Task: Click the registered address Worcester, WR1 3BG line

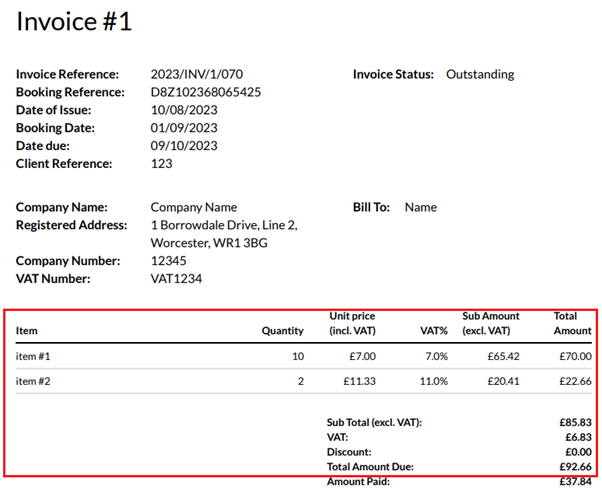Action: point(209,243)
